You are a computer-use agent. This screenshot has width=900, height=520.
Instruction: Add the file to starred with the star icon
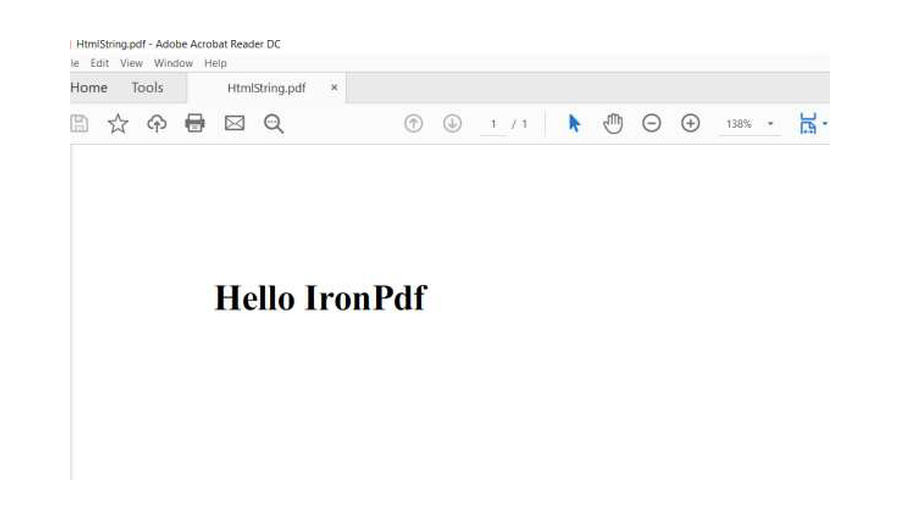118,123
